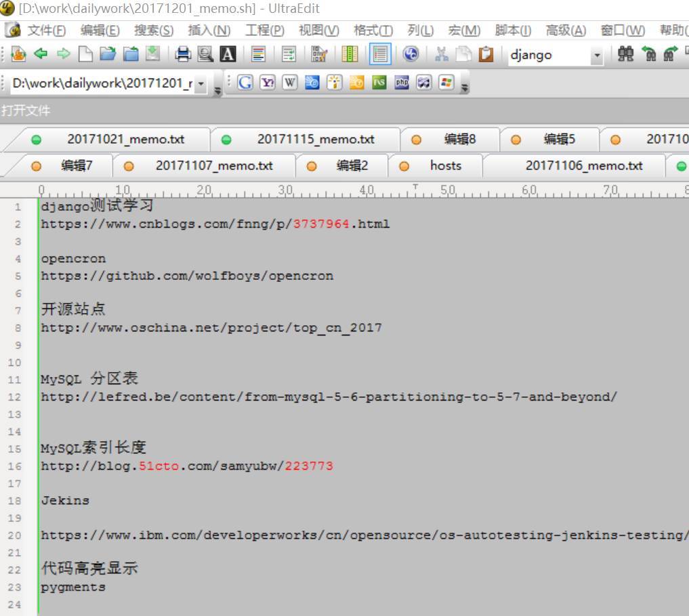
Task: Click the blue search icon after Wikipedia
Action: [x=312, y=82]
